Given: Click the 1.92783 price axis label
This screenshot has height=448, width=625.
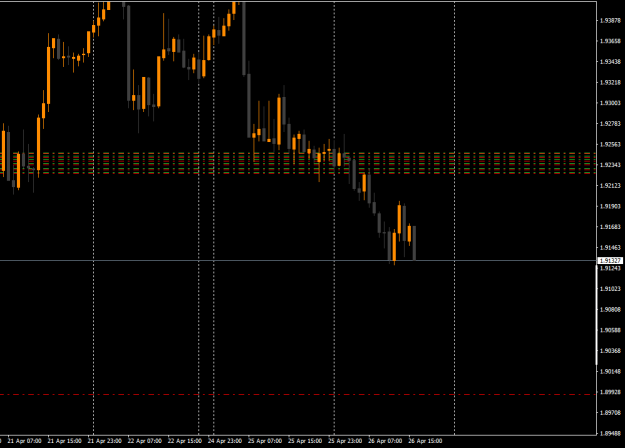Looking at the screenshot, I should [x=610, y=124].
